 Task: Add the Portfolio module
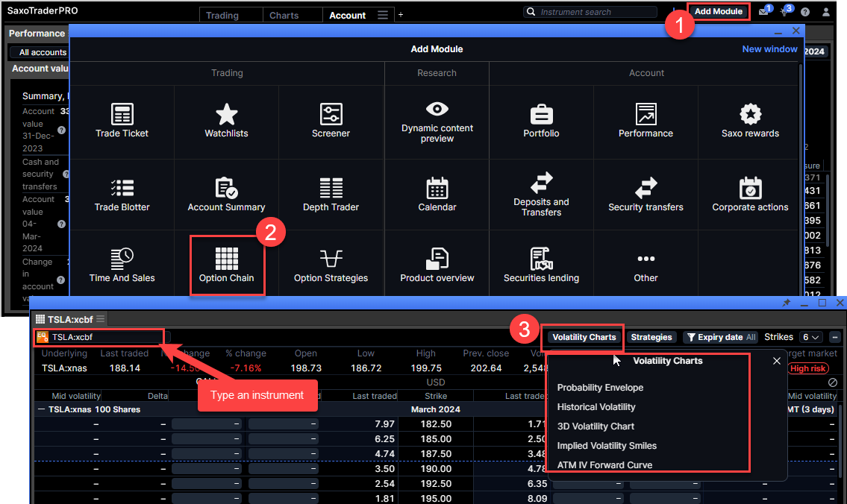pyautogui.click(x=541, y=121)
